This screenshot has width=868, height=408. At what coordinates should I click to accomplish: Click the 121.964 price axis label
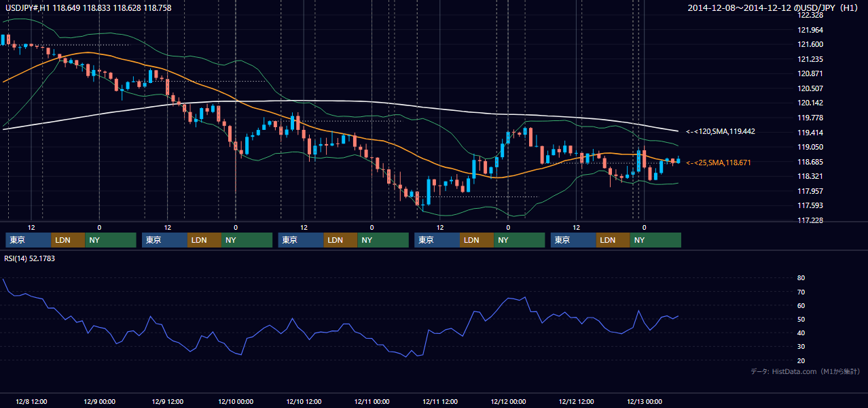[x=810, y=30]
